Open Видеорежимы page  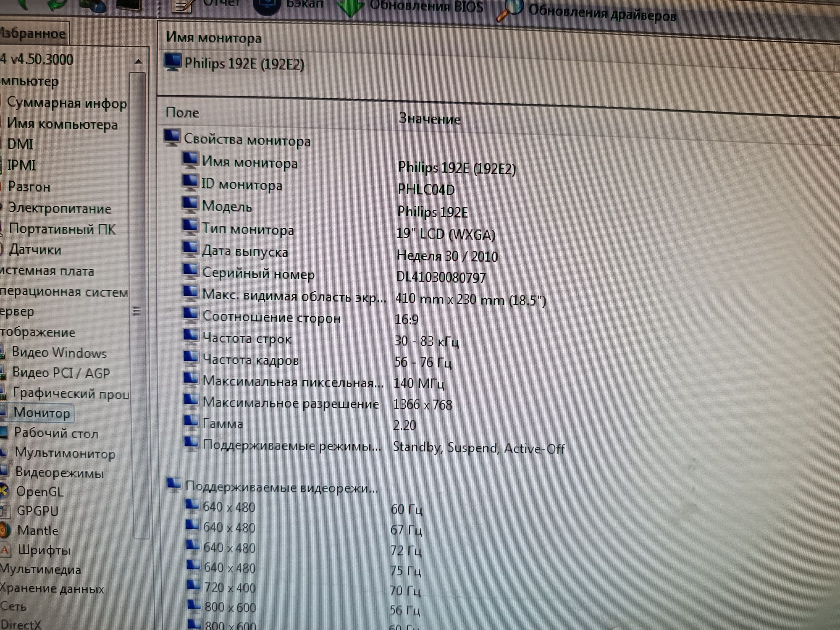click(59, 473)
